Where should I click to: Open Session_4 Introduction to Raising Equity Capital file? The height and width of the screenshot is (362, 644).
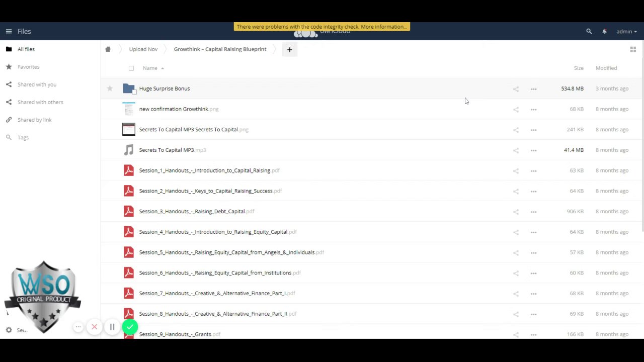(x=218, y=232)
